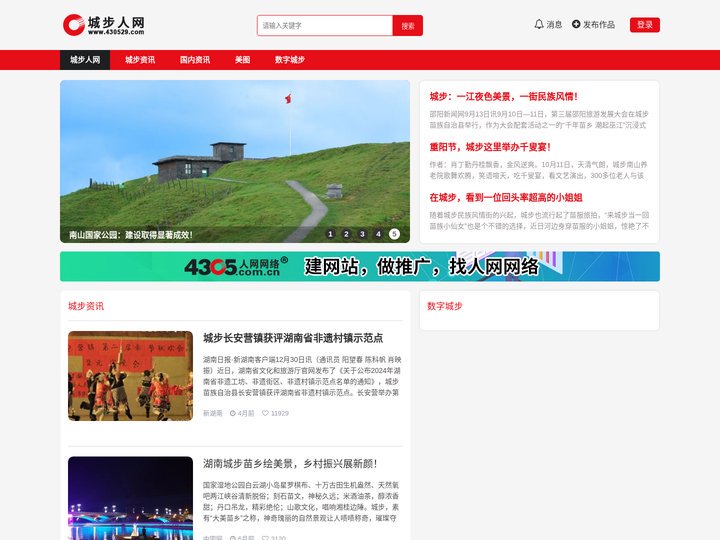720x540 pixels.
Task: Open the hilltop carousel banner image
Action: tap(235, 162)
